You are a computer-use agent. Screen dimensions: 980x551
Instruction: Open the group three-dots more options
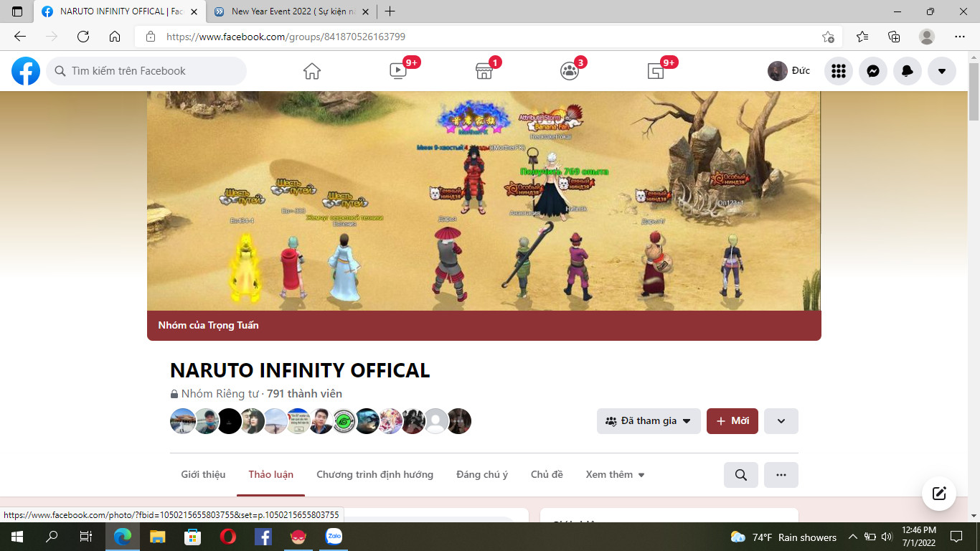[x=781, y=475]
